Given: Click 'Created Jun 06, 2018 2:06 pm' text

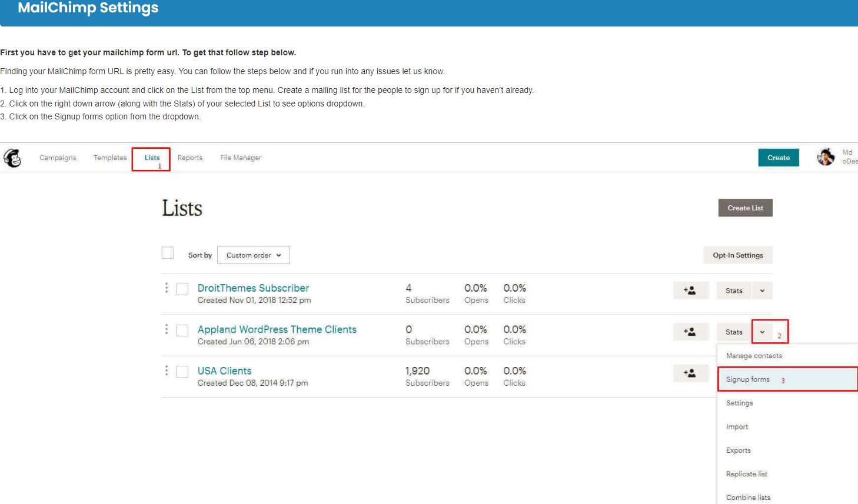Looking at the screenshot, I should pos(253,342).
